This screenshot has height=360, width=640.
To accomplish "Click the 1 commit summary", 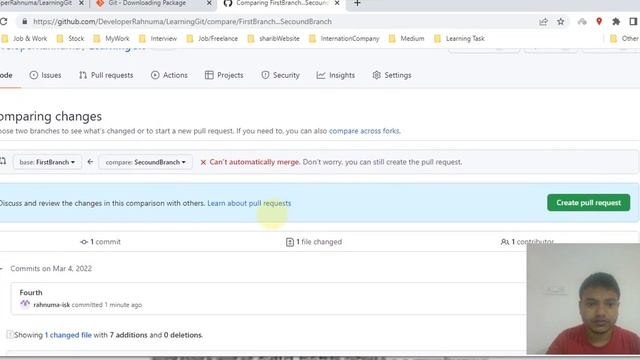I will click(x=100, y=242).
